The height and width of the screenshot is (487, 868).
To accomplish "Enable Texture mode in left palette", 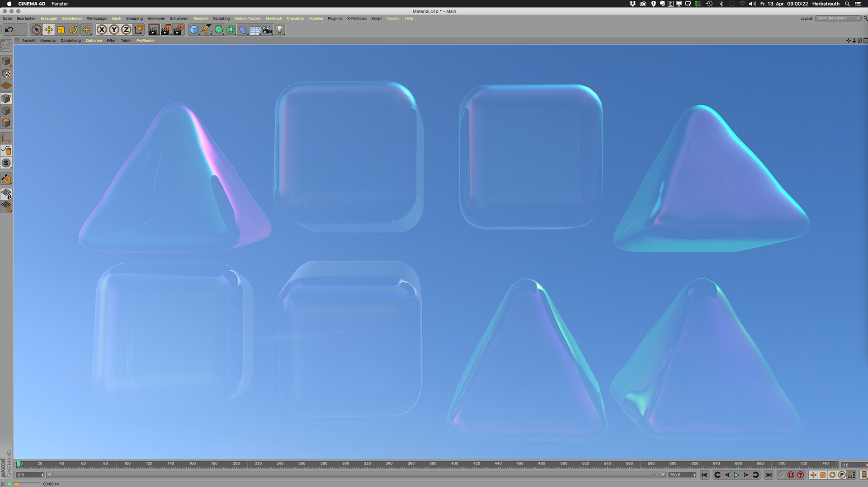I will [x=6, y=74].
